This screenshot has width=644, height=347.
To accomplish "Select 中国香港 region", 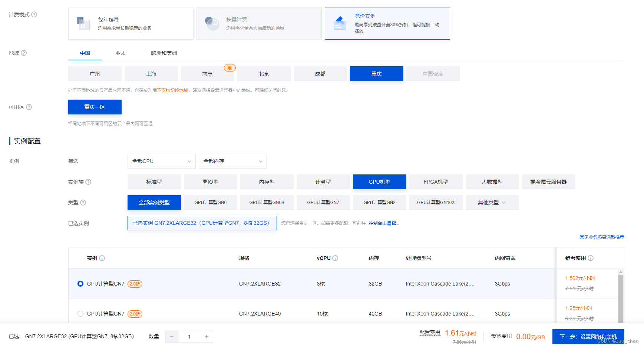I will (x=433, y=74).
